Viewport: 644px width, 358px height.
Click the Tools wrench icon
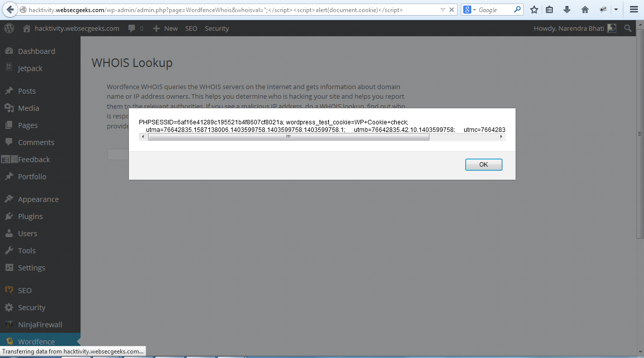pyautogui.click(x=9, y=250)
